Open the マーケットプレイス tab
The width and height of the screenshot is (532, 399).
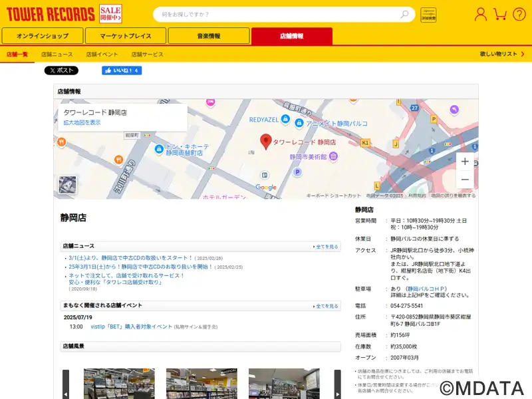(x=126, y=36)
